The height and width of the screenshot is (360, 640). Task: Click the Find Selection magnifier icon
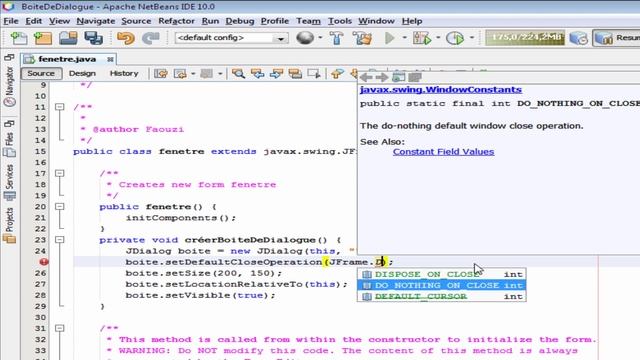tap(238, 73)
